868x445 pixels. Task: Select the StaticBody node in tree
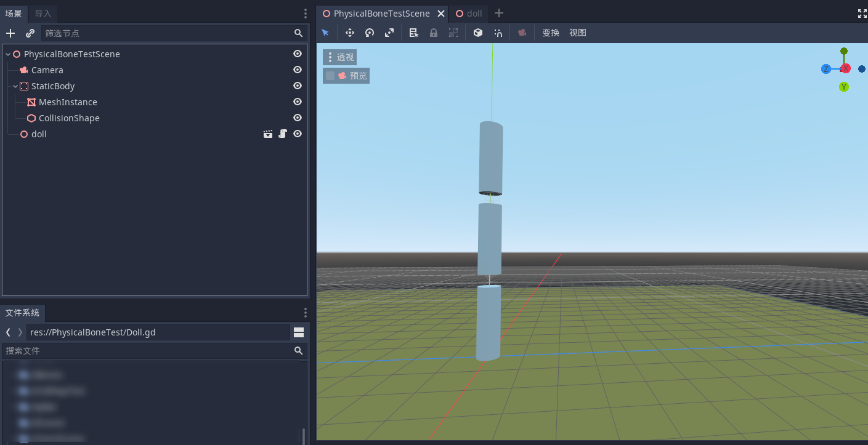53,86
